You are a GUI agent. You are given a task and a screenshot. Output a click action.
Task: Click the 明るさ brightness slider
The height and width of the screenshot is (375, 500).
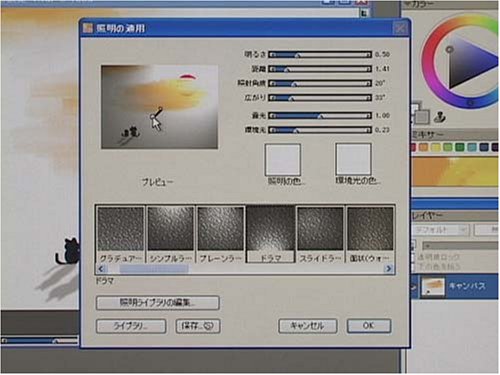click(x=320, y=55)
